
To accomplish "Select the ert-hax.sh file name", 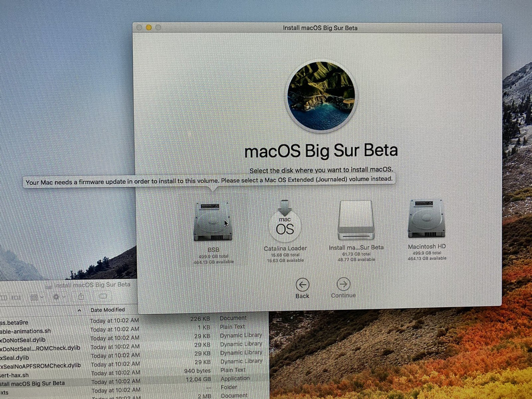I will [x=14, y=375].
